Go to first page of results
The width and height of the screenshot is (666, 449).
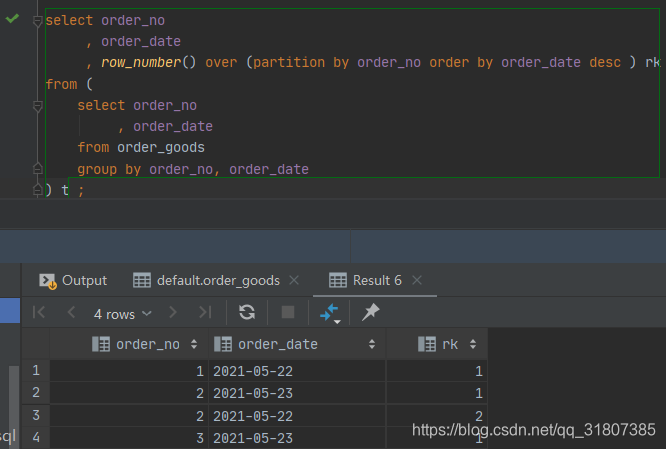39,313
